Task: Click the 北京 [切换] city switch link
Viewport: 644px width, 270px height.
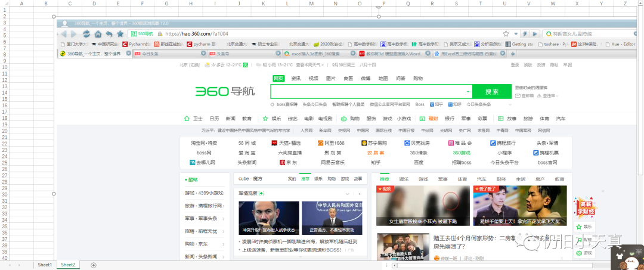Action: coord(190,65)
